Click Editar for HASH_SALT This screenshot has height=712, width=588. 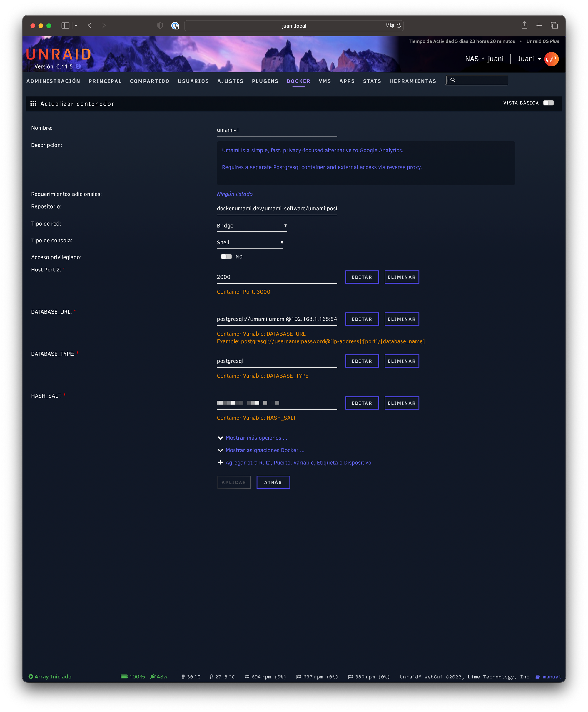pos(362,403)
